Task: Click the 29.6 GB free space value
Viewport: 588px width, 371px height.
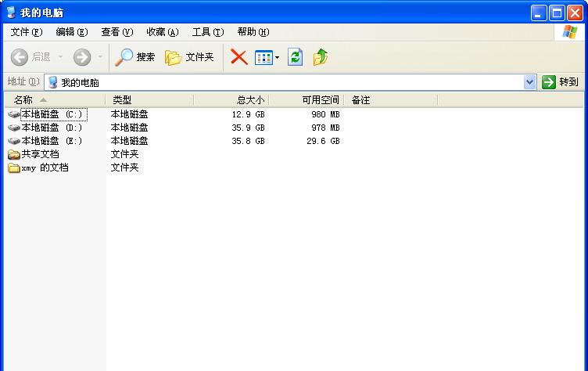Action: click(x=323, y=141)
